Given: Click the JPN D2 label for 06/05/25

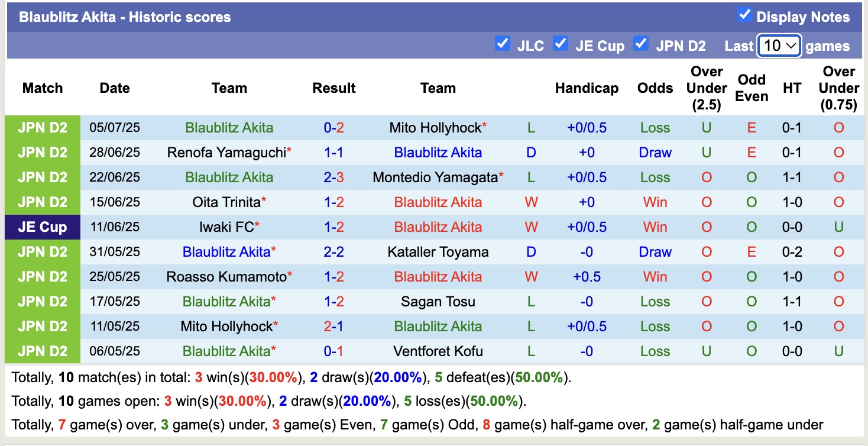Looking at the screenshot, I should (x=43, y=351).
